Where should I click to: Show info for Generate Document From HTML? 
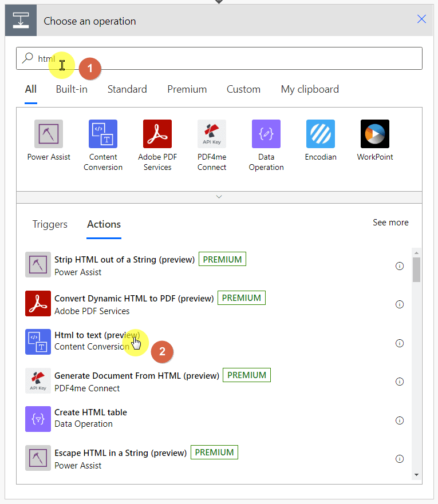tap(400, 381)
